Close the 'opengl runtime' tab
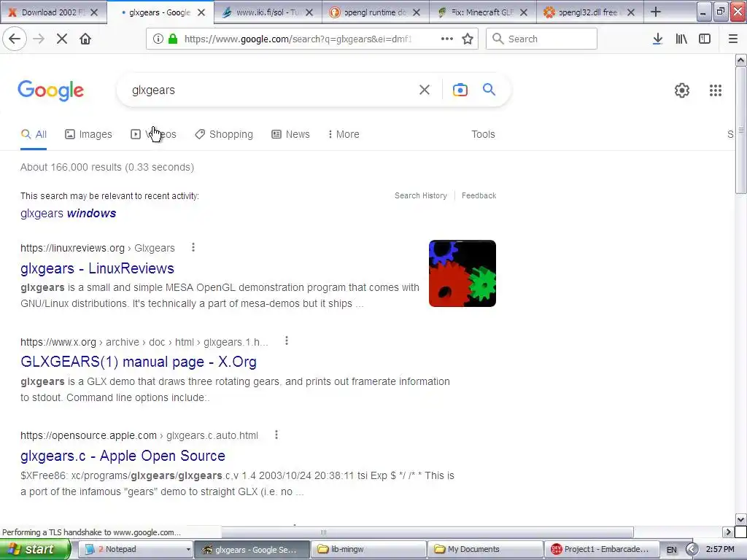 pos(417,12)
